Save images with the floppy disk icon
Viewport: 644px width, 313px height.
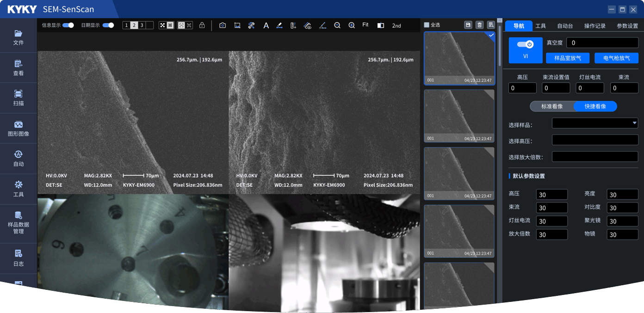tap(468, 25)
